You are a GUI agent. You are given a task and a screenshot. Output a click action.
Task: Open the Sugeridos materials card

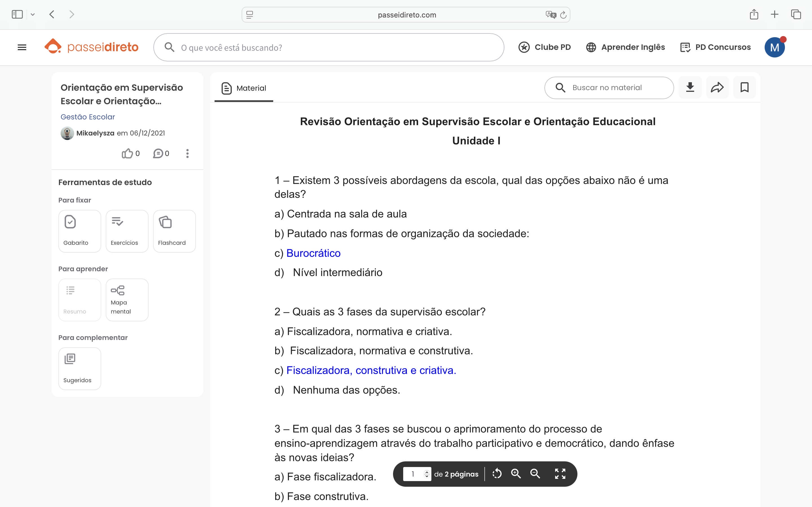(80, 368)
